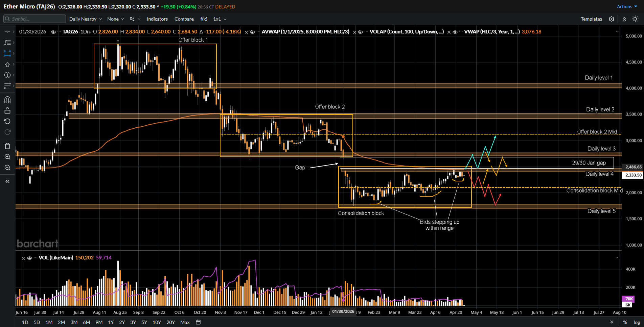644x327 pixels.
Task: Select the line drawing tool
Action: coord(7,32)
